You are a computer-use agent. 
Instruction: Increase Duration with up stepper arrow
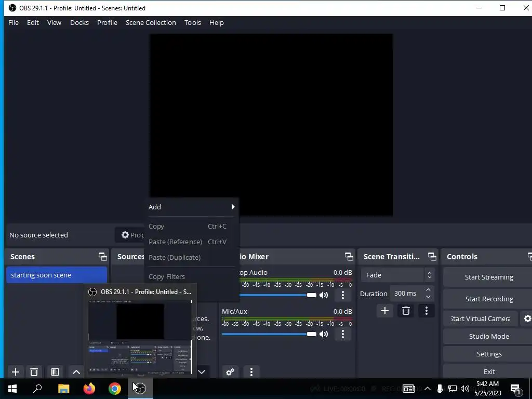click(x=428, y=290)
